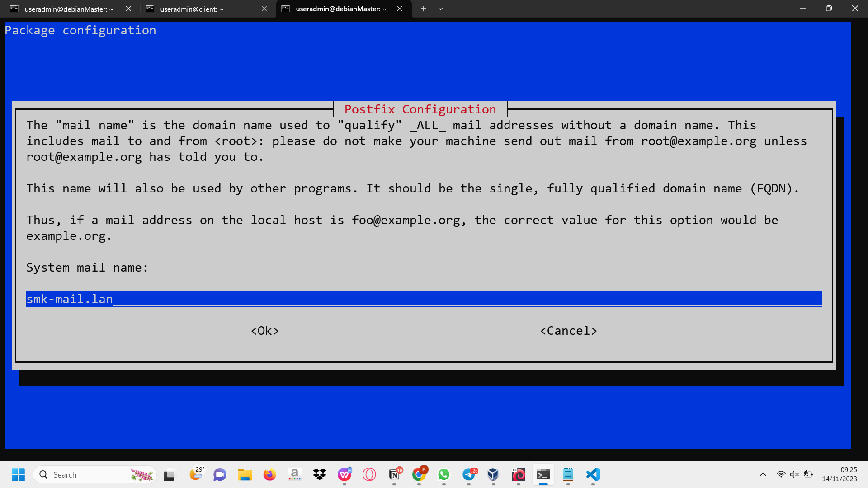Close the first useradmin@debianMaster tab
868x488 pixels.
(x=128, y=9)
